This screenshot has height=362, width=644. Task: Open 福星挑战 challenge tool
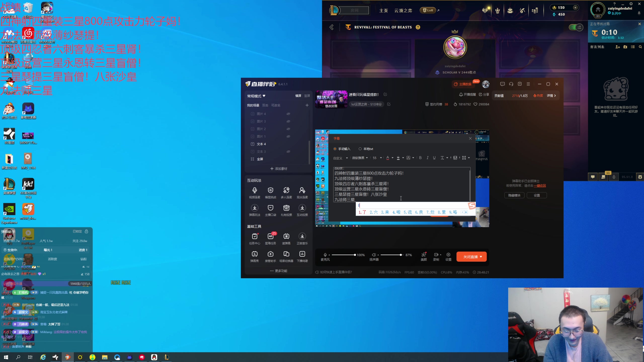pyautogui.click(x=270, y=193)
